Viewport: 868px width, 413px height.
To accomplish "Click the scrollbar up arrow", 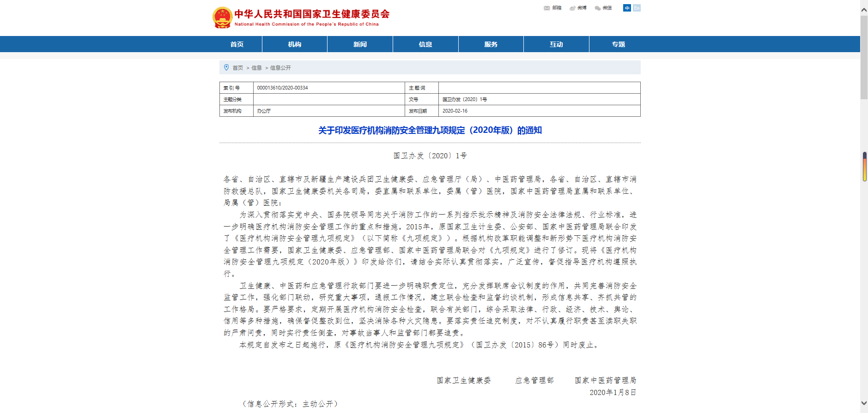I will (864, 9).
